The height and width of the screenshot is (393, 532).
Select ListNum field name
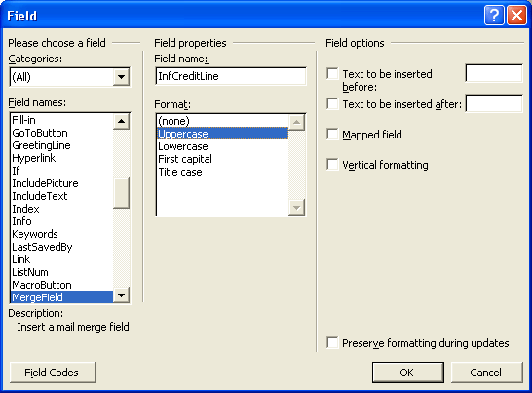[62, 272]
